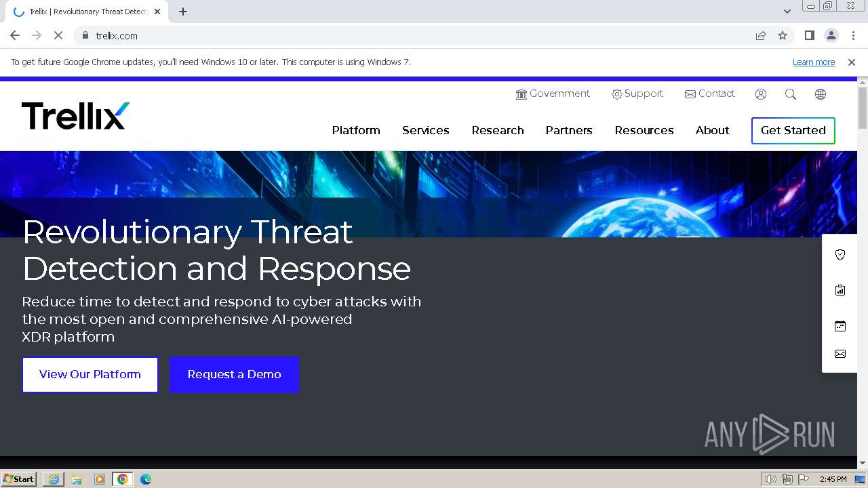Click the Chrome taskbar icon
This screenshot has height=488, width=868.
[123, 479]
